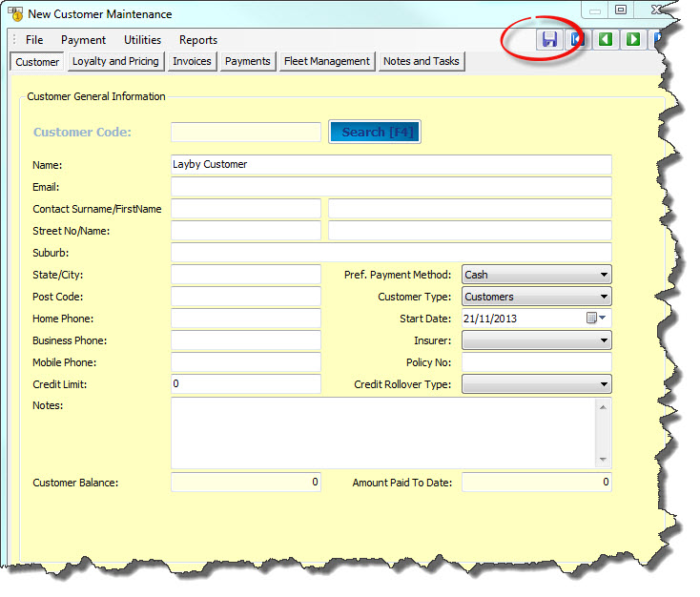Viewport: 700px width, 597px height.
Task: Open the Payment menu
Action: tap(84, 40)
